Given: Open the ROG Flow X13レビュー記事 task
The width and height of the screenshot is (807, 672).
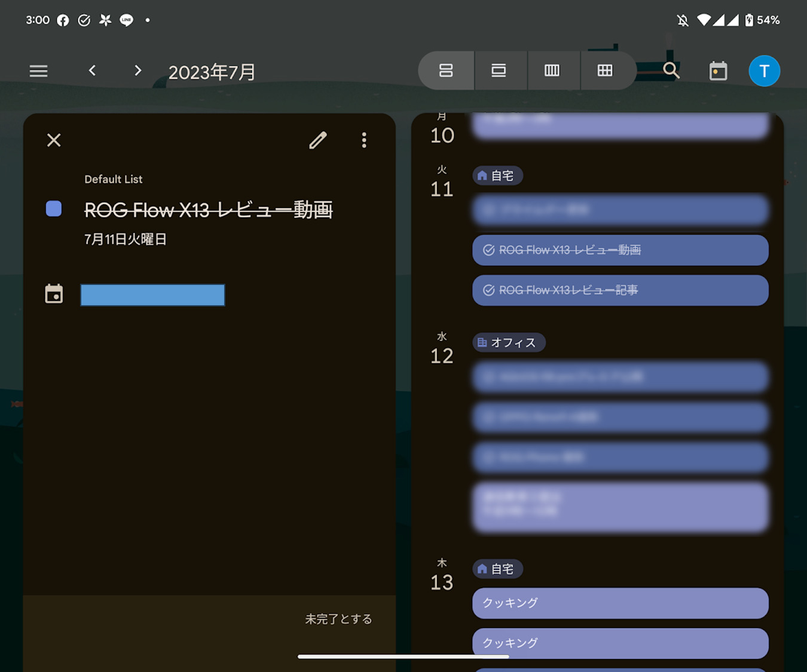Looking at the screenshot, I should coord(620,290).
